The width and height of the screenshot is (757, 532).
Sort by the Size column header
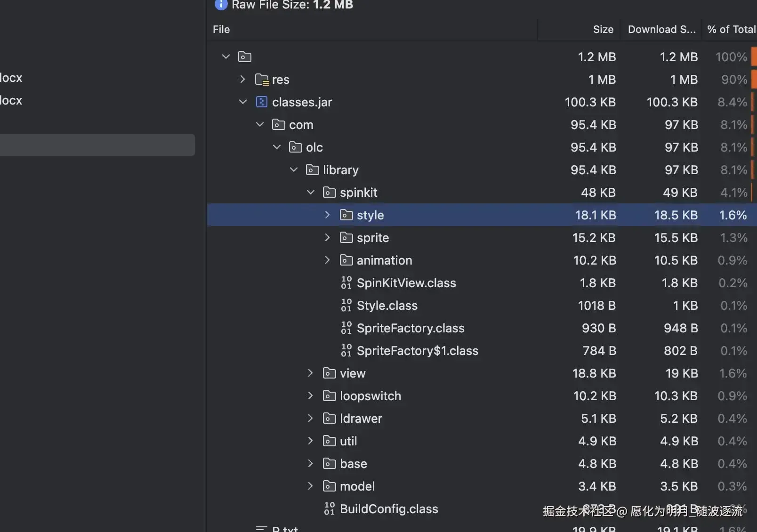[603, 30]
